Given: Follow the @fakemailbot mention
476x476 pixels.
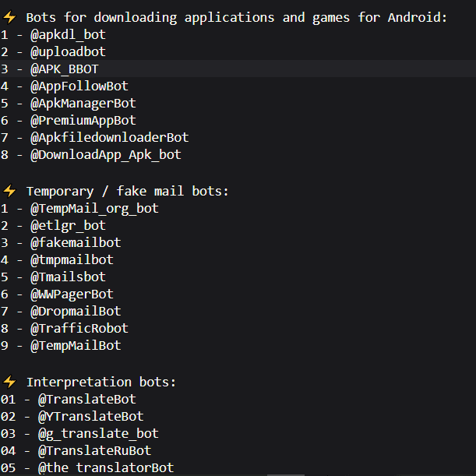Looking at the screenshot, I should tap(76, 242).
